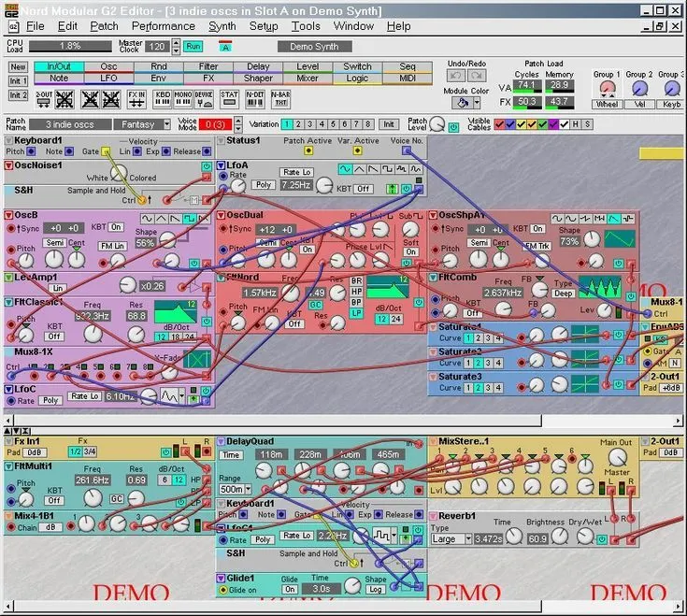Select the sine waveform in LfoA
The image size is (687, 616).
coord(345,168)
